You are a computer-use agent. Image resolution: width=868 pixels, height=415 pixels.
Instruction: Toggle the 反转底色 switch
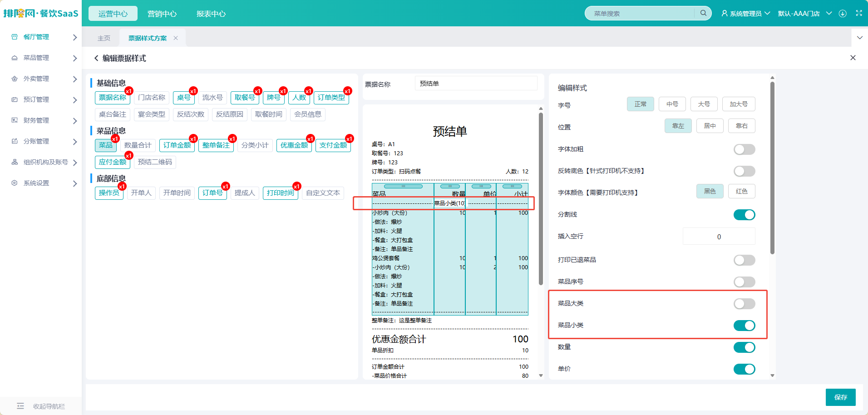(744, 171)
